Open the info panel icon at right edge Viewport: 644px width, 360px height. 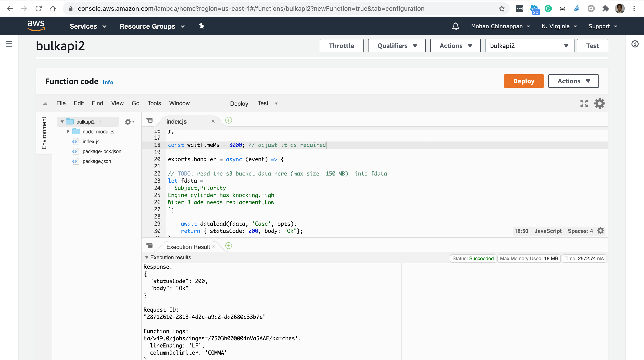point(635,44)
